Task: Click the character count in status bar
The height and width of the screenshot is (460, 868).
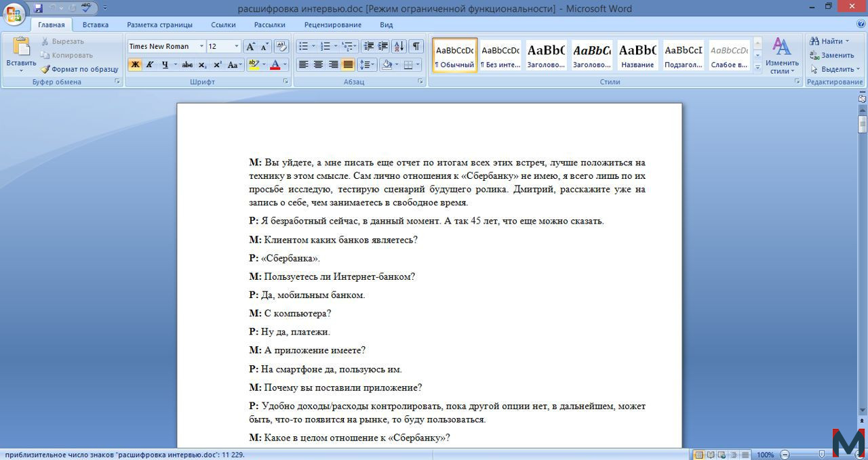Action: pos(123,455)
